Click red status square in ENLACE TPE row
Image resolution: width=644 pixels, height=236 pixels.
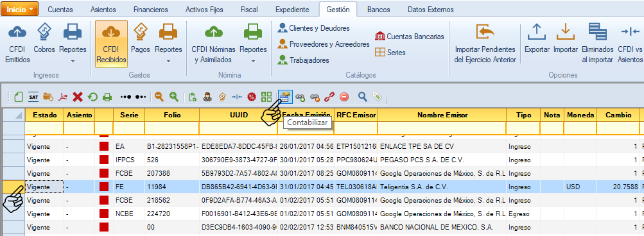[104, 146]
